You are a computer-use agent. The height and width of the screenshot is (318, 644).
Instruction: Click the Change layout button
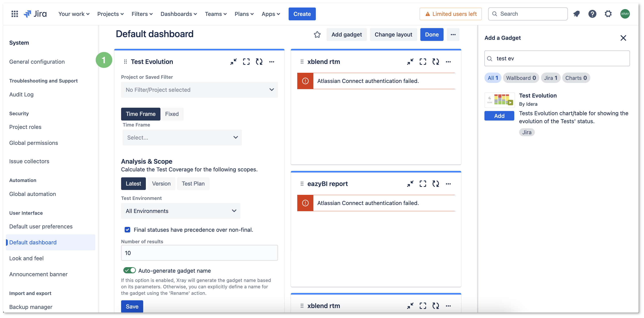[393, 34]
